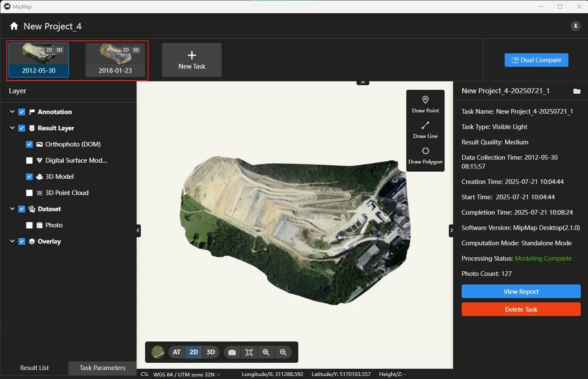This screenshot has height=379, width=588.
Task: Uncheck the Orthophoto (DOM) layer checkbox
Action: point(29,144)
